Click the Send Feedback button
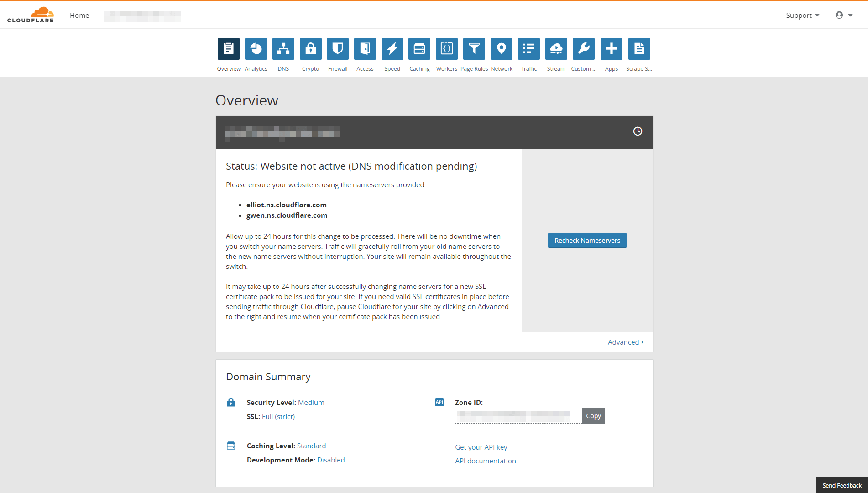 tap(842, 485)
